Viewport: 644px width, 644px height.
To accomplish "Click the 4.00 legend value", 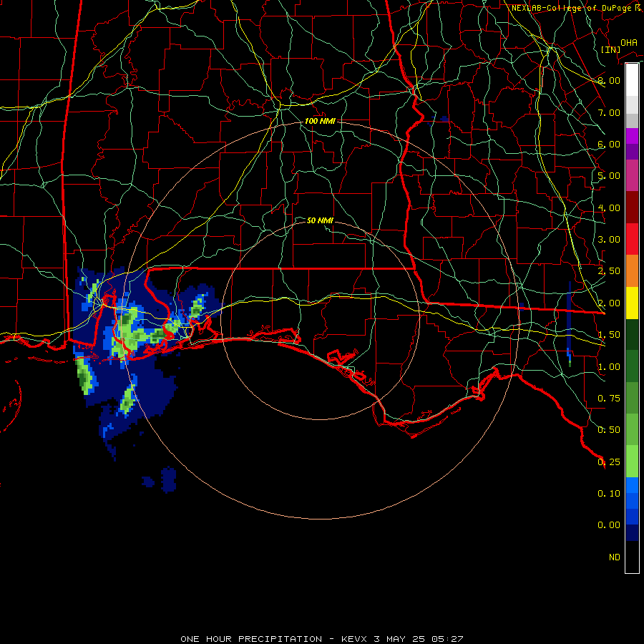I will pos(609,208).
